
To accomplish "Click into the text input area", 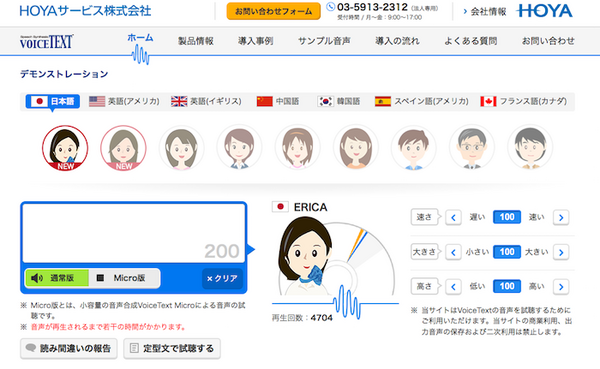I will click(134, 233).
